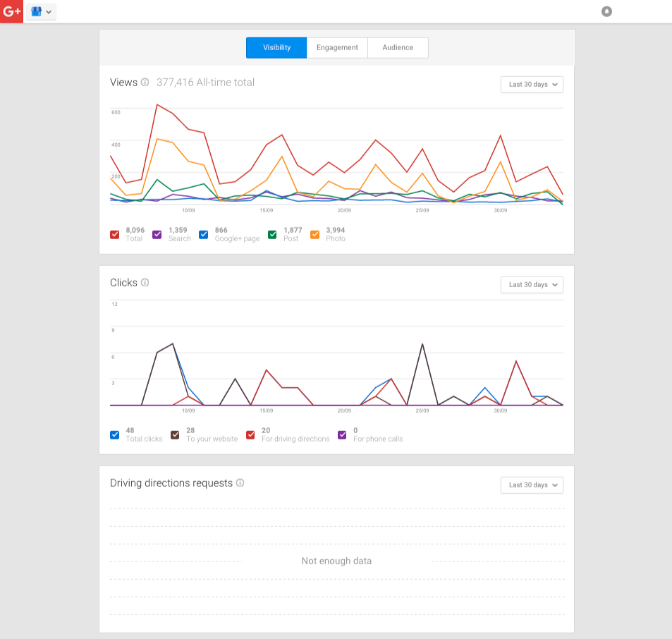The width and height of the screenshot is (672, 639).
Task: Hide the Total clicks series checkbox
Action: pyautogui.click(x=115, y=434)
